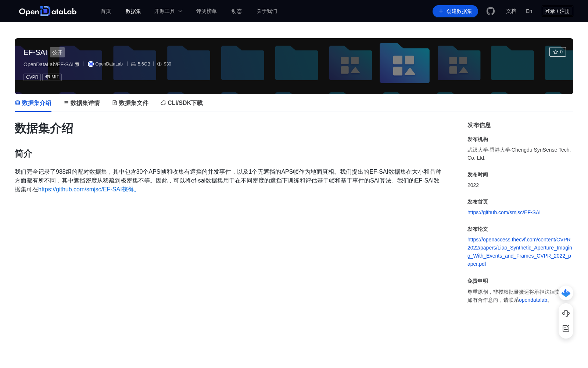The image size is (588, 368).
Task: Select 数据集介绍 tab
Action: click(33, 103)
